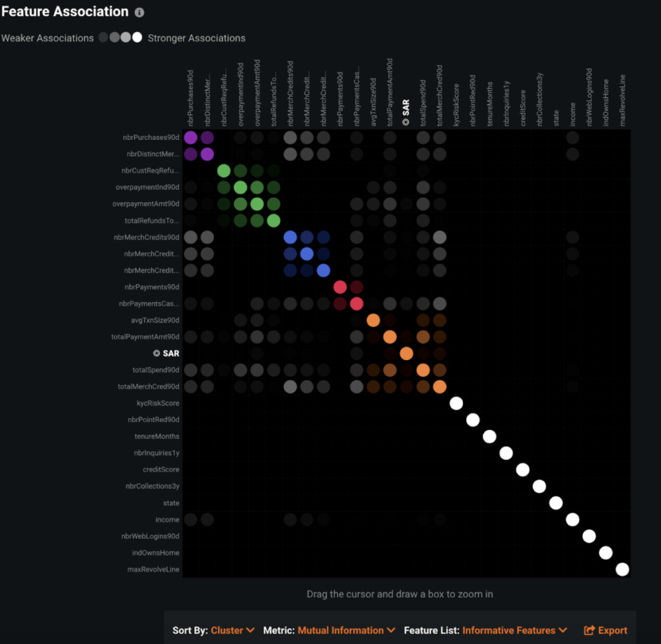Open the Sort By Cluster dropdown
Screen dimensions: 661x644
[x=232, y=630]
